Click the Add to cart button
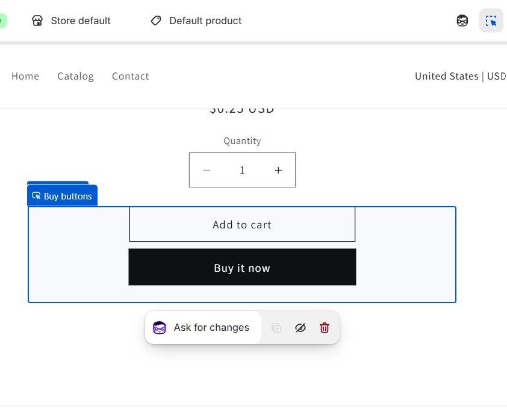Screen dimensions: 507x420 [242, 224]
